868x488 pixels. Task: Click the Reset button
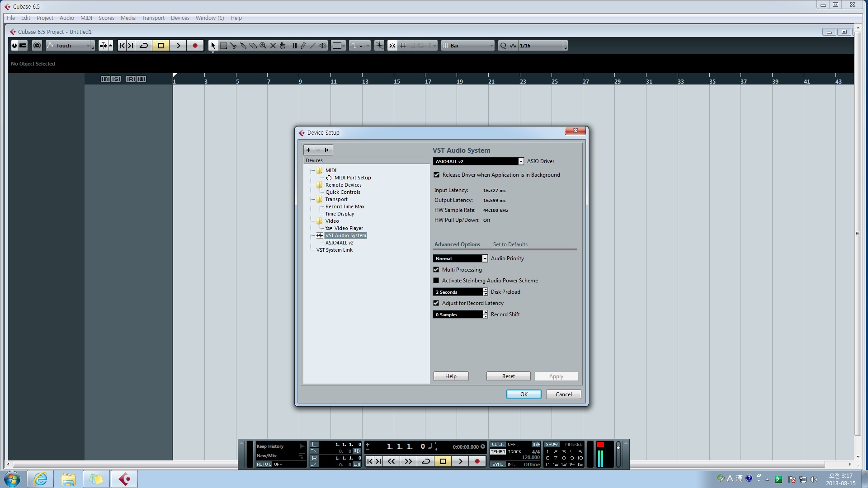tap(508, 376)
